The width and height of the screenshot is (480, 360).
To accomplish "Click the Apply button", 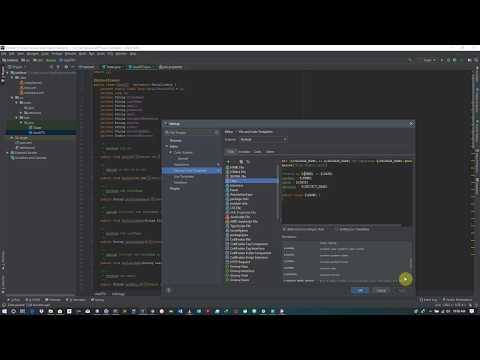I will [402, 291].
